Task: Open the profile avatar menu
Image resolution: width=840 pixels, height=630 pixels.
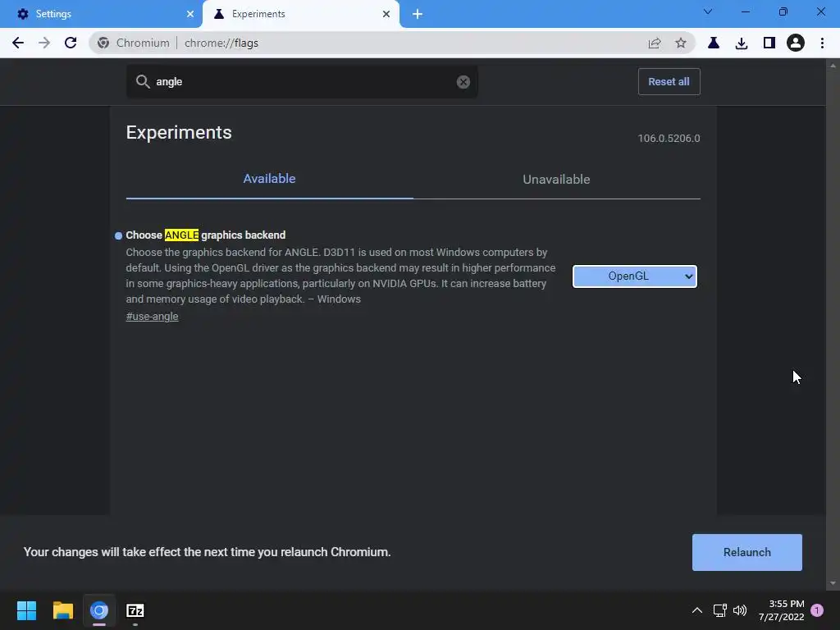Action: 796,43
